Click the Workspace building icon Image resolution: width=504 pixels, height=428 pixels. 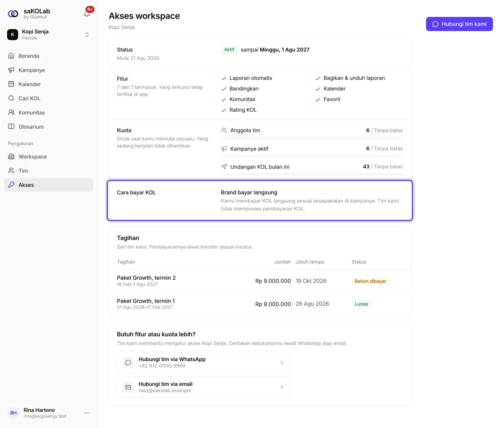point(11,157)
